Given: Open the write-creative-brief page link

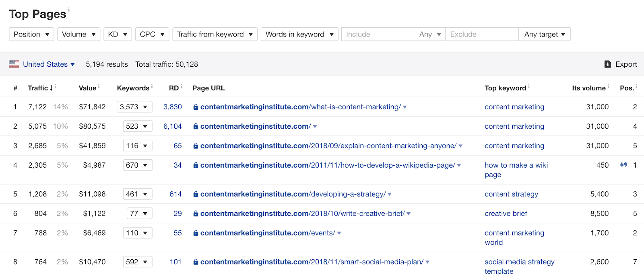Looking at the screenshot, I should click(303, 213).
